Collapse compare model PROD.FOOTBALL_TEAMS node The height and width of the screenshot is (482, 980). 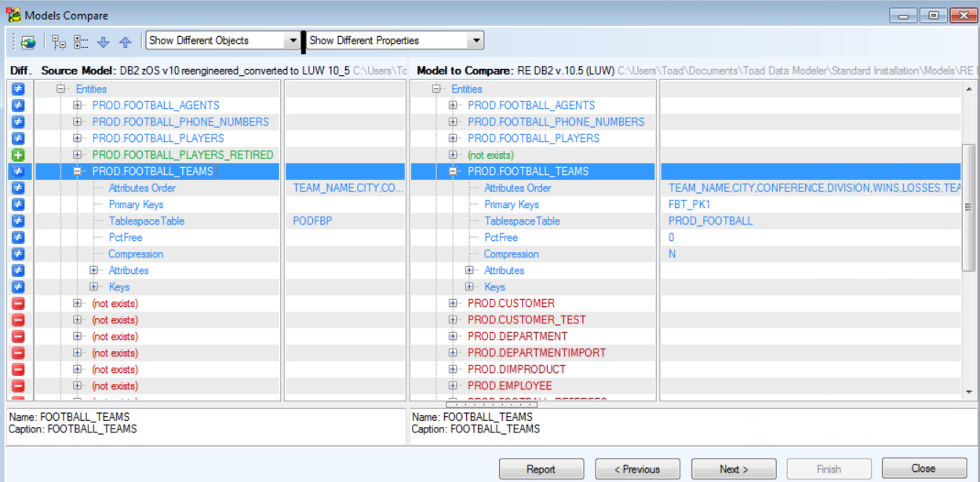point(453,171)
